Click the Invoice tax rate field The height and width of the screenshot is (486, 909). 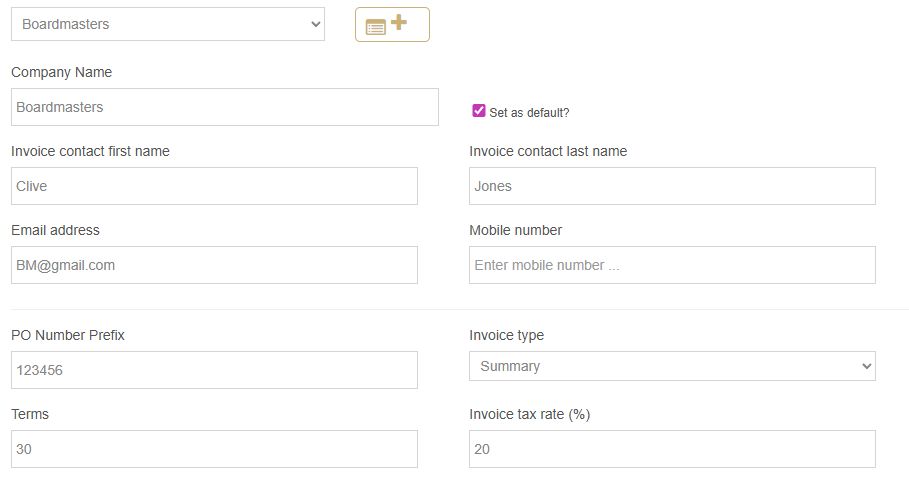(x=672, y=449)
